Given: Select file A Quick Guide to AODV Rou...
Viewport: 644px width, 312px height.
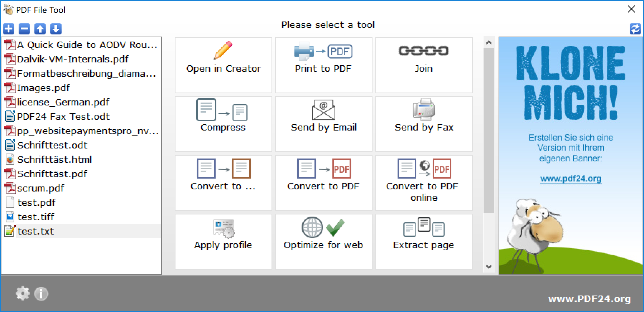Looking at the screenshot, I should point(87,45).
